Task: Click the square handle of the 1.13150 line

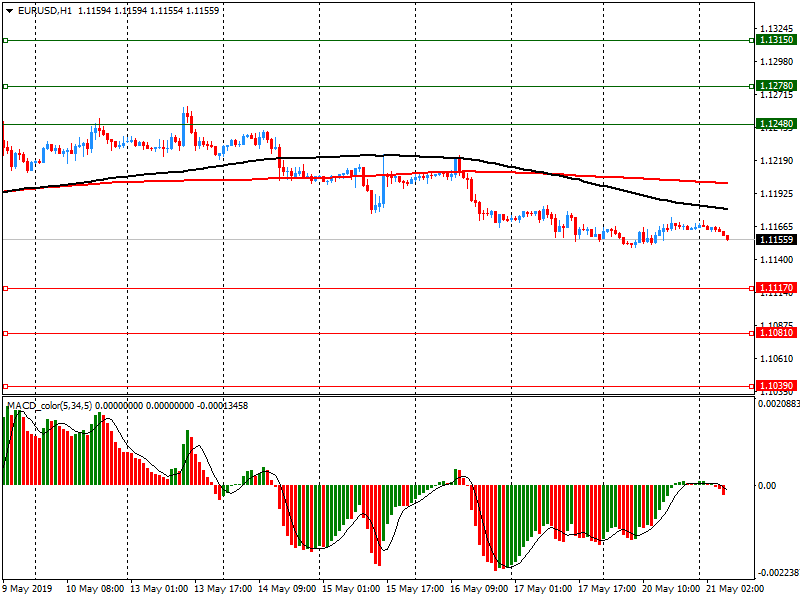Action: tap(5, 41)
